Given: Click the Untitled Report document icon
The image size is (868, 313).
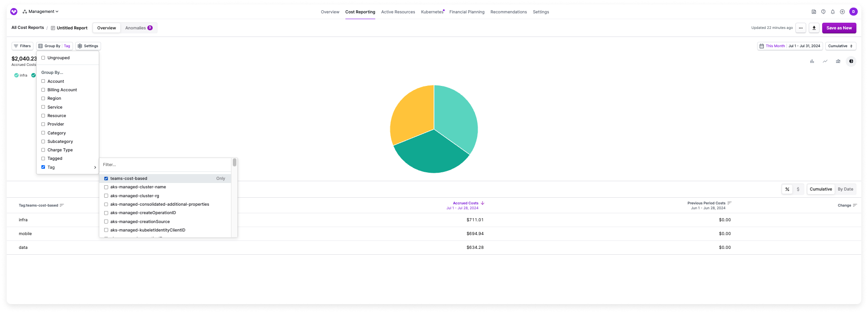Looking at the screenshot, I should 53,28.
